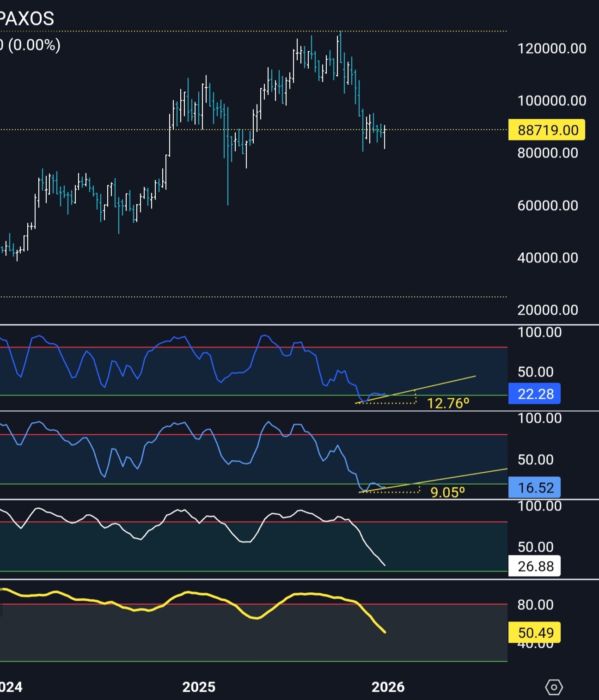Image resolution: width=599 pixels, height=700 pixels.
Task: Click the 80000.00 price axis label
Action: point(548,153)
